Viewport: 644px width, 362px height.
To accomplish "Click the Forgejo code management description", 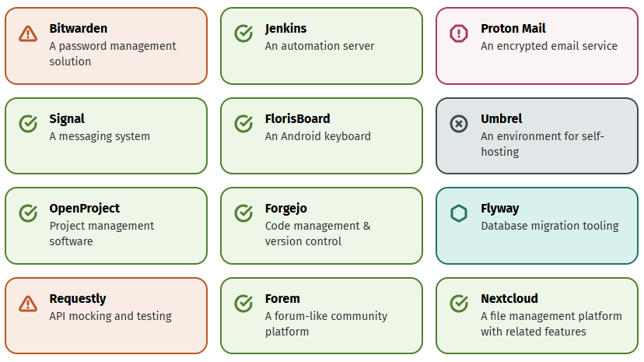I will pos(317,234).
